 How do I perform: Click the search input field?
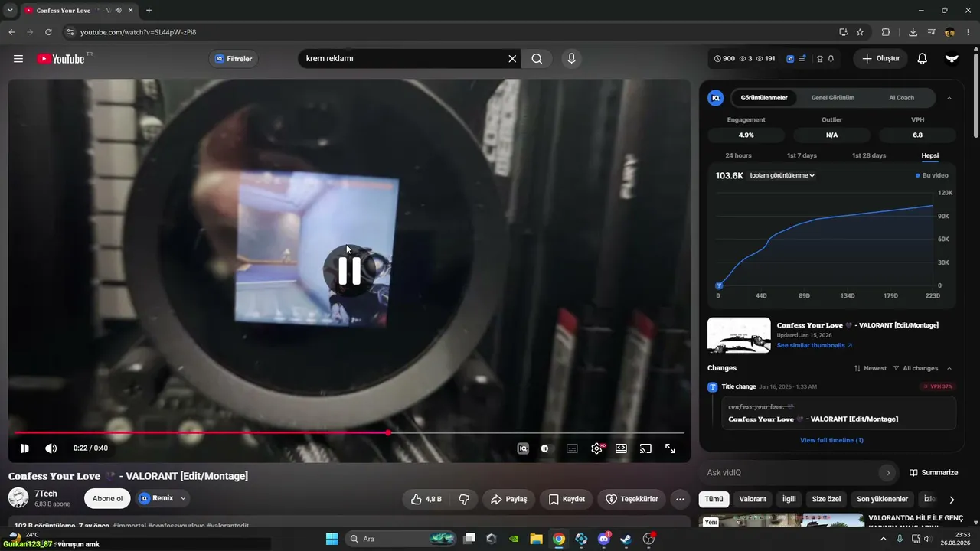click(x=401, y=59)
